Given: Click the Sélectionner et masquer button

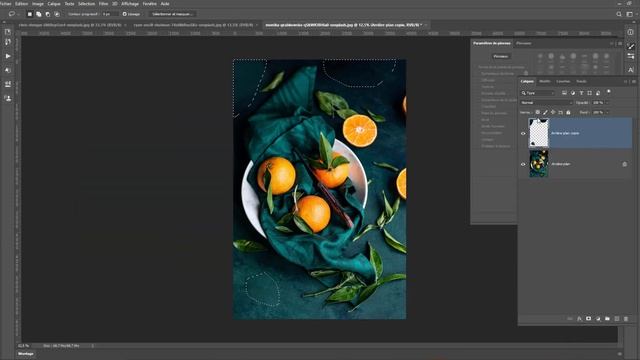Looking at the screenshot, I should pyautogui.click(x=172, y=14).
